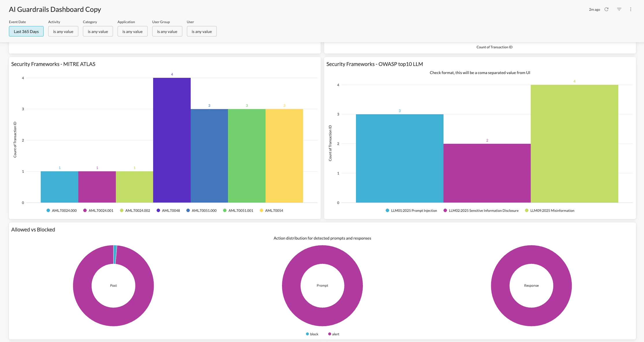
Task: Hide the AML.T0054 legend series
Action: point(274,211)
